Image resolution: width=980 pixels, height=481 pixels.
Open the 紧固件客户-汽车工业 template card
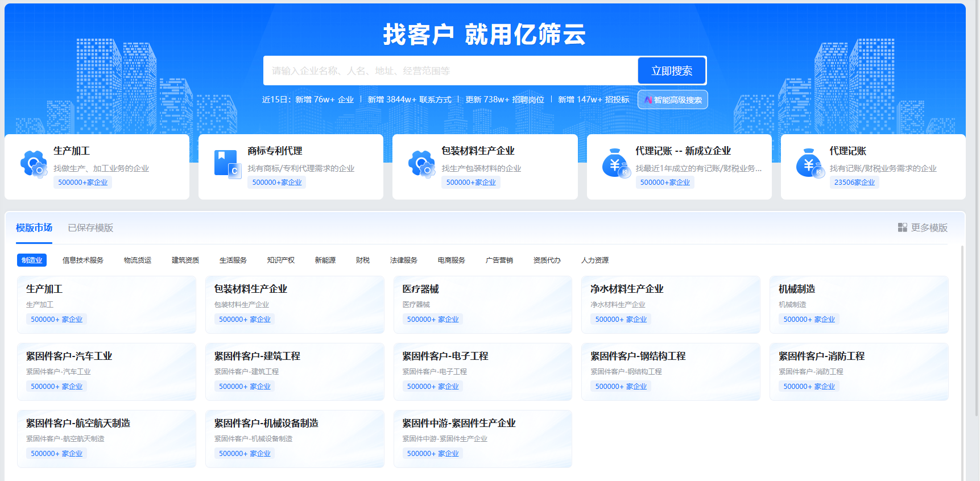tap(106, 372)
